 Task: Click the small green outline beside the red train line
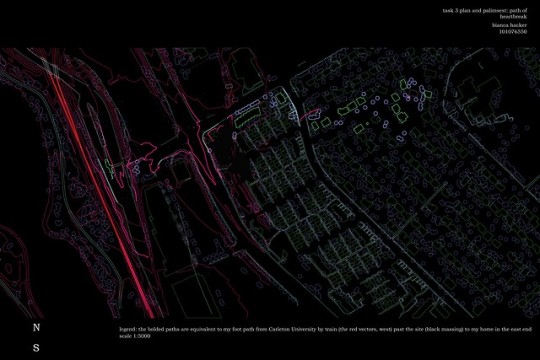click(109, 169)
